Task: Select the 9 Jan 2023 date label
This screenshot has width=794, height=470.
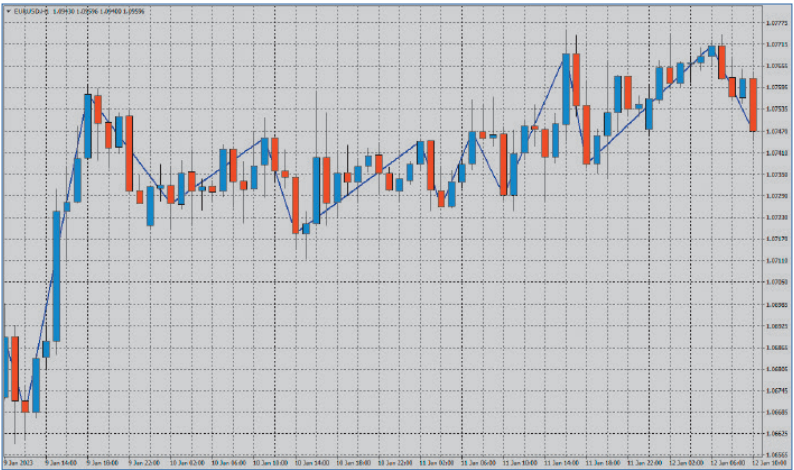Action: pos(20,464)
